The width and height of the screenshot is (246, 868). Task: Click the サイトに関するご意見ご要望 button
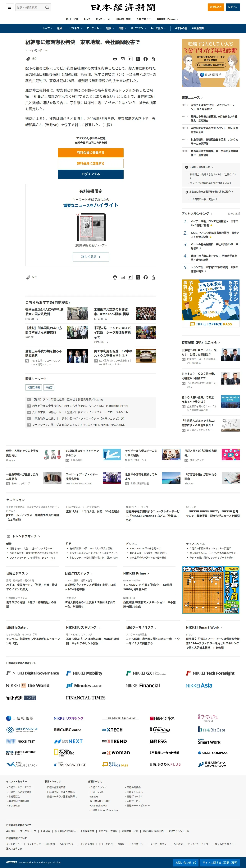point(220,863)
